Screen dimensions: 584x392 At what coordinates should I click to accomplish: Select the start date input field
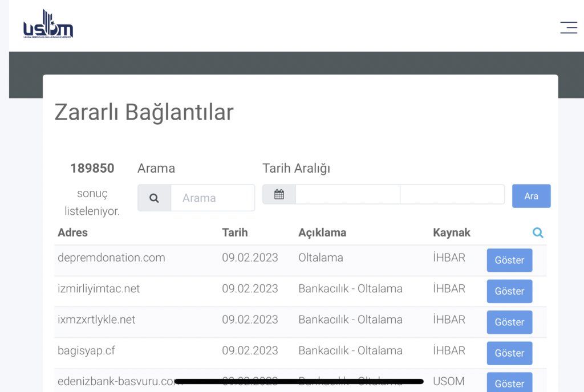pyautogui.click(x=348, y=194)
